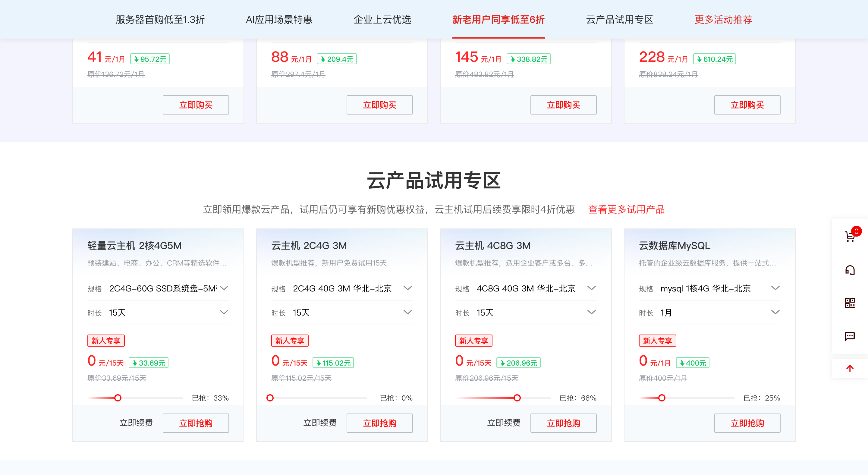
Task: Click the 新人专享 tag on 云主机 4C8G 3M
Action: click(x=473, y=341)
